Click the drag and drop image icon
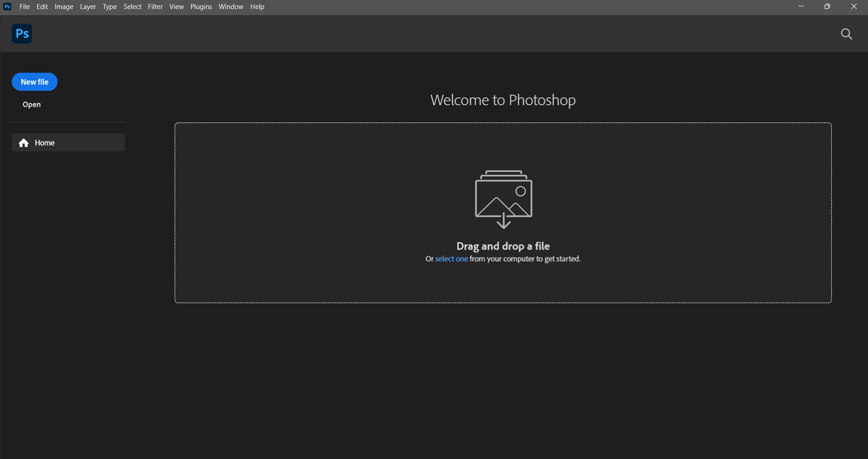Screen dimensions: 868x459 tap(503, 199)
